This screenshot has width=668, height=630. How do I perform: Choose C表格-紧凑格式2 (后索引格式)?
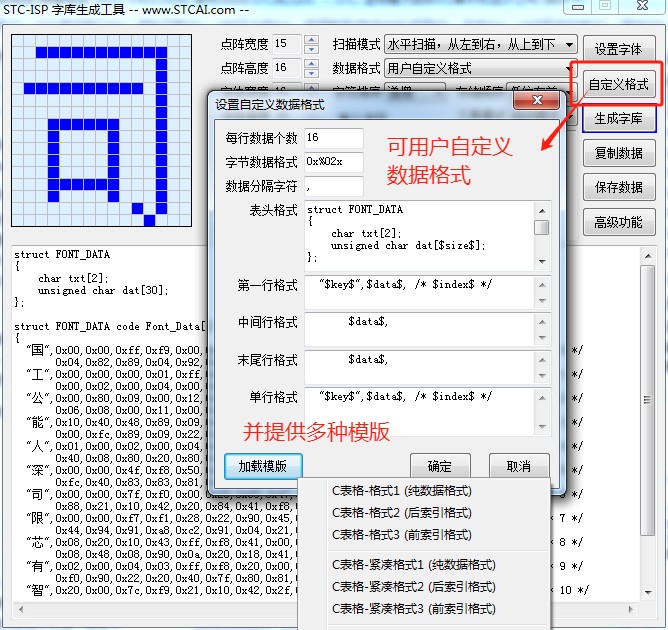coord(414,587)
